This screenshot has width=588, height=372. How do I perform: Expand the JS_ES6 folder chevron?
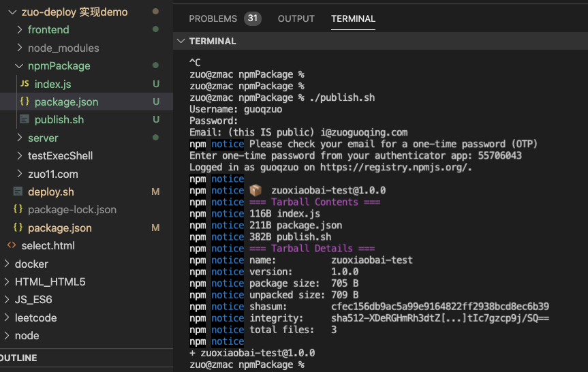(6, 299)
